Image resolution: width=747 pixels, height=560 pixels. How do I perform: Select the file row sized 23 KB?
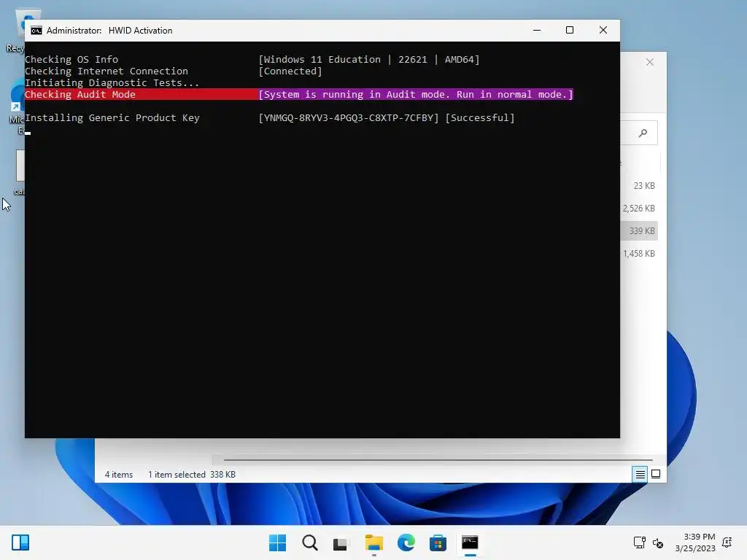[x=639, y=186]
